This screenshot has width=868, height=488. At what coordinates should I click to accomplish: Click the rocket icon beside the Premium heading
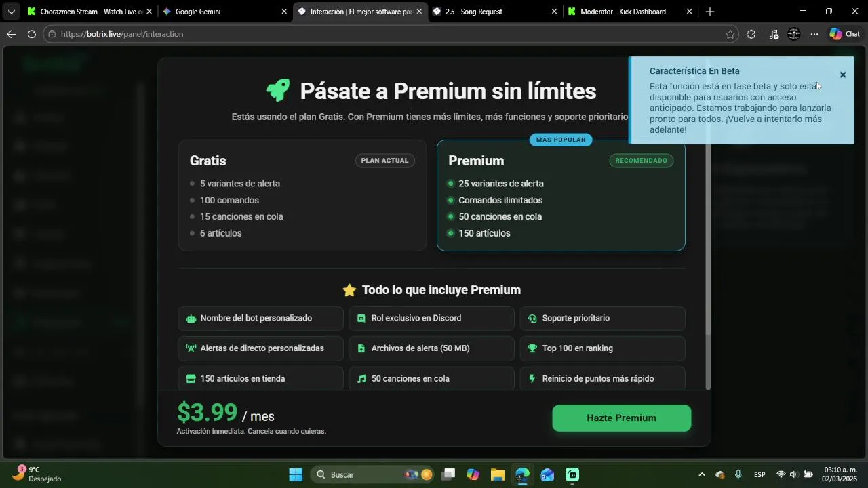tap(277, 90)
